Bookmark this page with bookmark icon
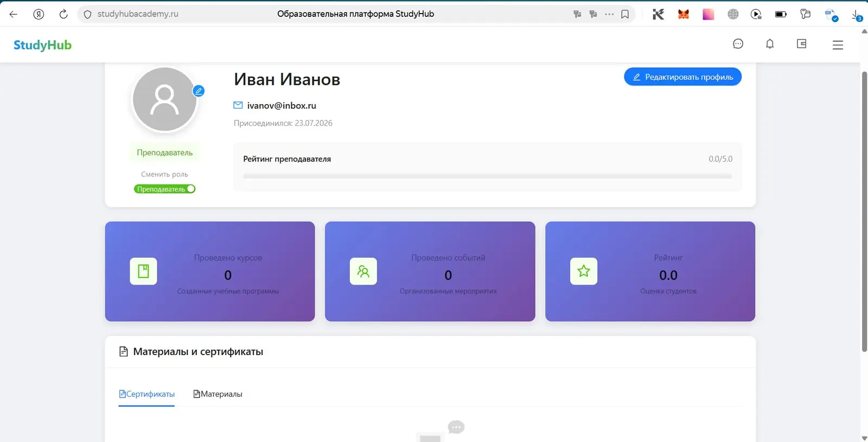The height and width of the screenshot is (442, 868). (x=625, y=14)
